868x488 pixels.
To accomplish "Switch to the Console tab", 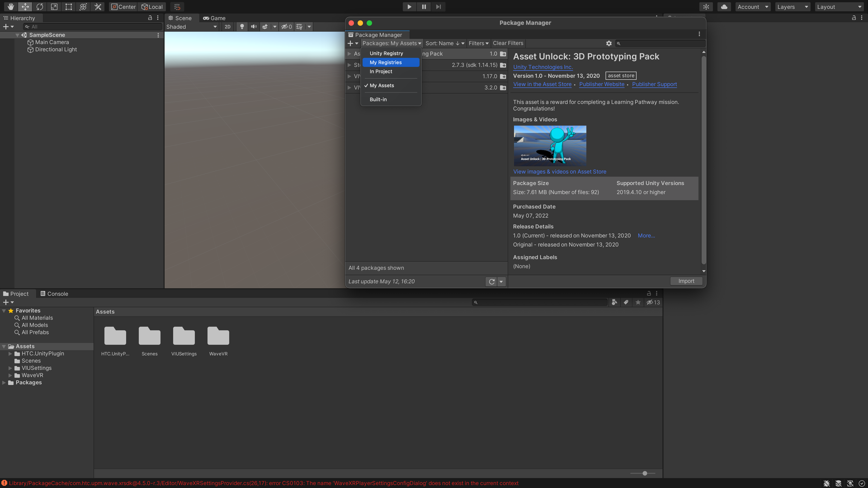I will tap(54, 294).
